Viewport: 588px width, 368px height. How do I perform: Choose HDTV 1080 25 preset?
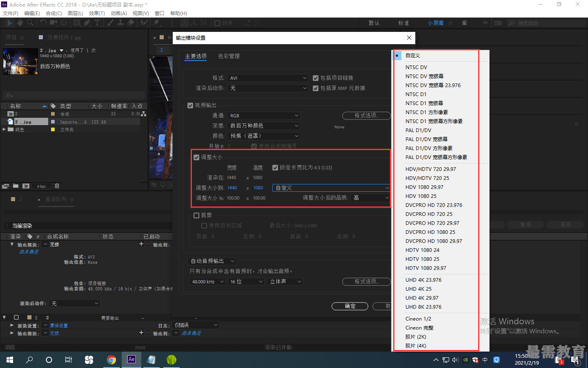click(x=422, y=259)
